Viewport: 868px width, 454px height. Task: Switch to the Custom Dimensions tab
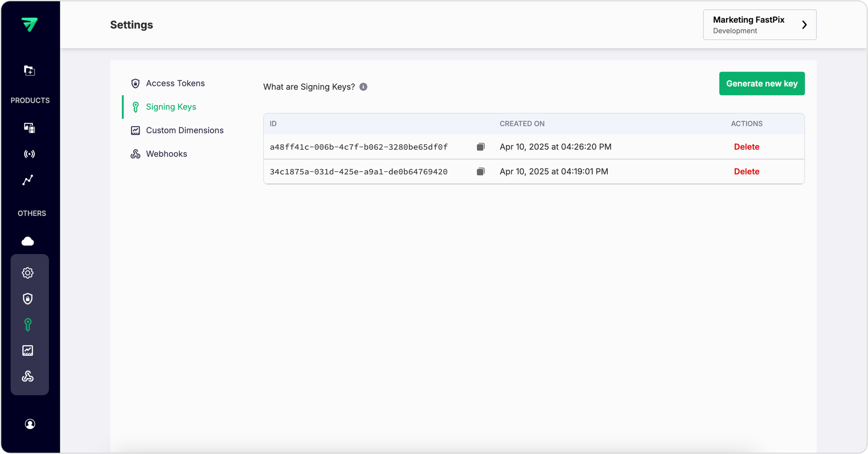click(184, 130)
